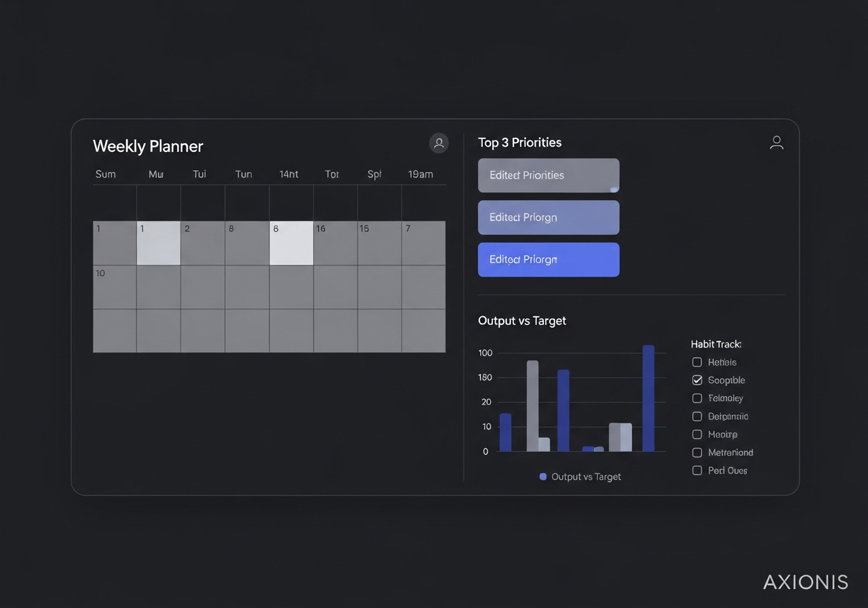Select the middle priority entry

548,217
